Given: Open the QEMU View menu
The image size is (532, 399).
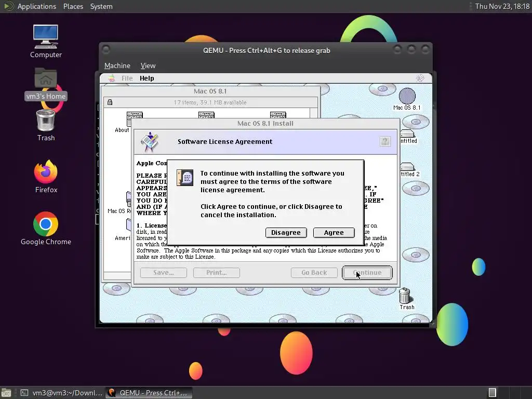Looking at the screenshot, I should pos(148,66).
